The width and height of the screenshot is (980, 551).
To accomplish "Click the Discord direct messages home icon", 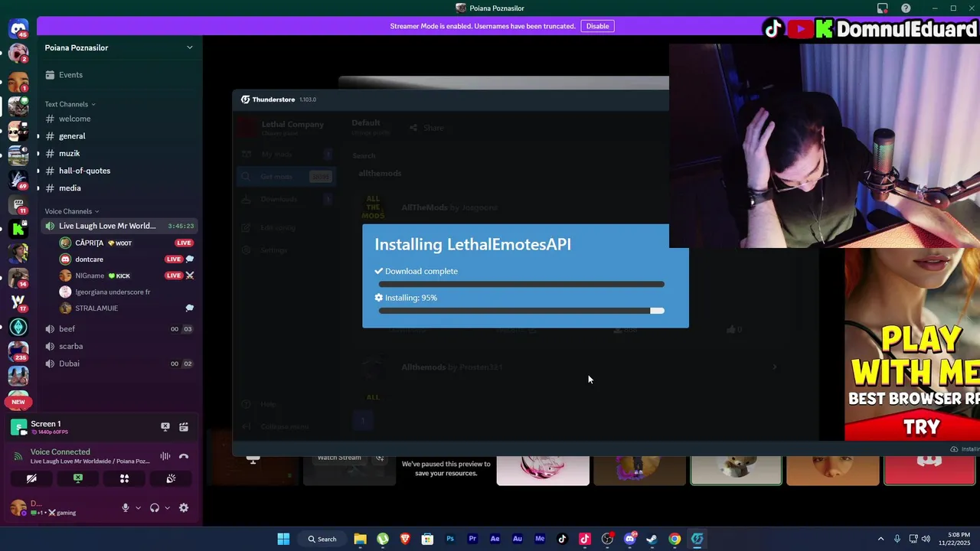I will point(18,29).
